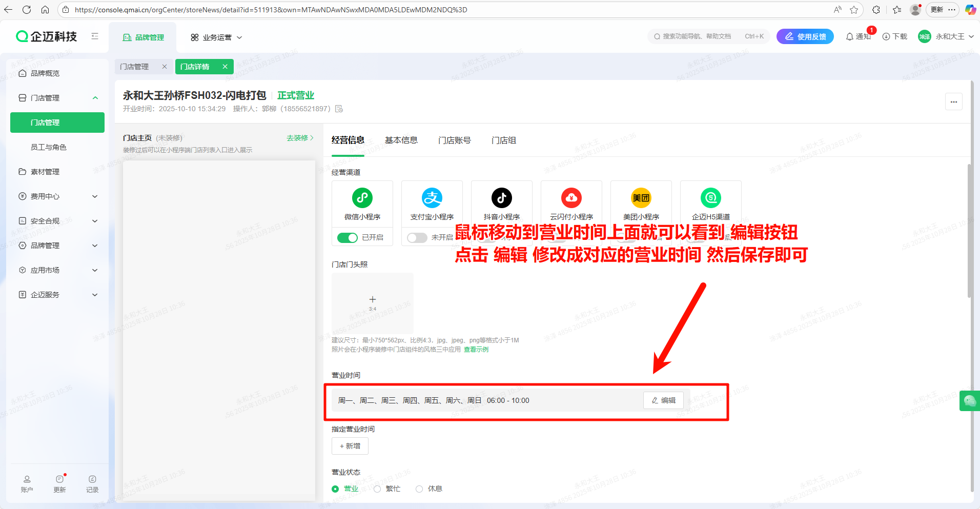Screen dimensions: 980x509
Task: Select the 繁忙 business status radio
Action: tap(378, 489)
